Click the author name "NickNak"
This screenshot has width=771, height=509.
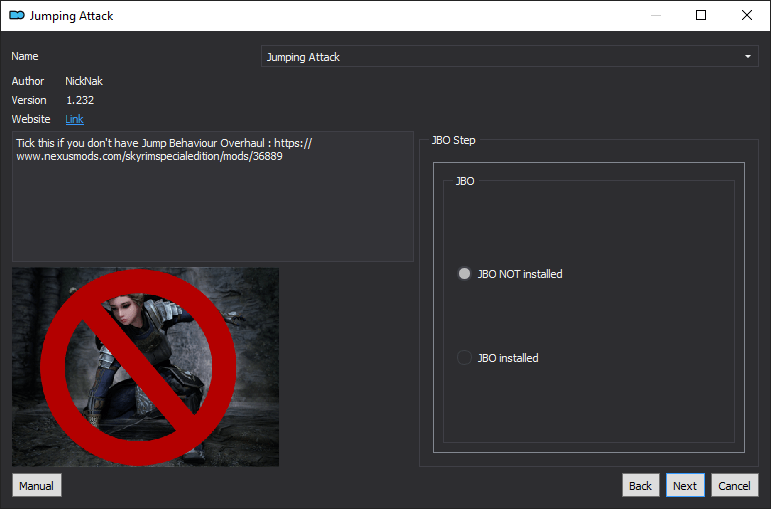pos(84,81)
